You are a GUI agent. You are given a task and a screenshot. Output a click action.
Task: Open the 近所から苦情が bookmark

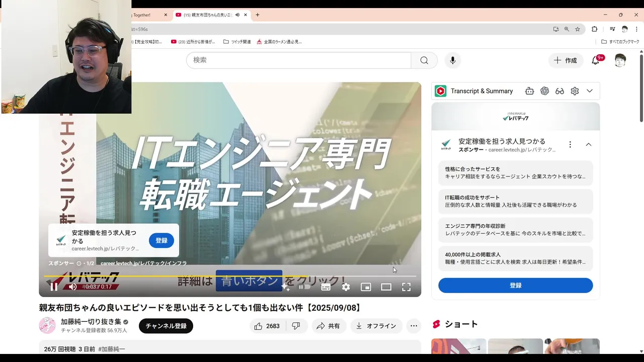click(193, 42)
